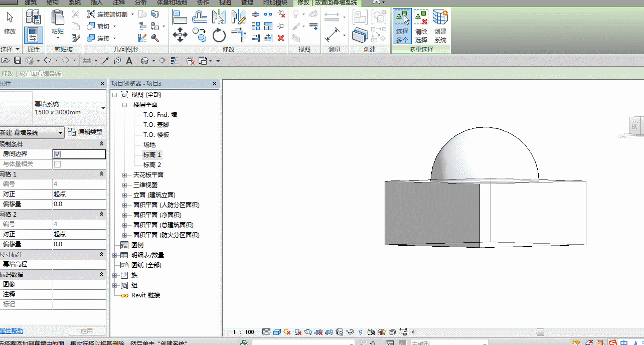Click the ViewCube in the 3D view
The height and width of the screenshot is (345, 644).
(x=636, y=126)
